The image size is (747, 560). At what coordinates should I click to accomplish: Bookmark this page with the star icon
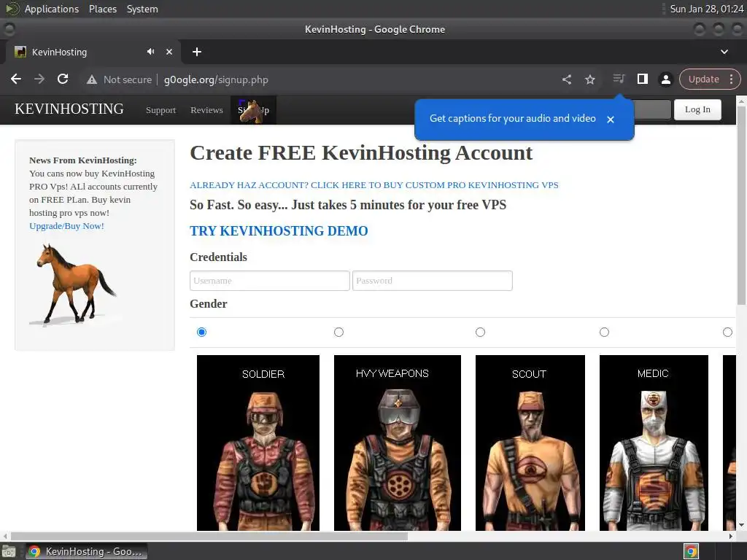pos(589,79)
